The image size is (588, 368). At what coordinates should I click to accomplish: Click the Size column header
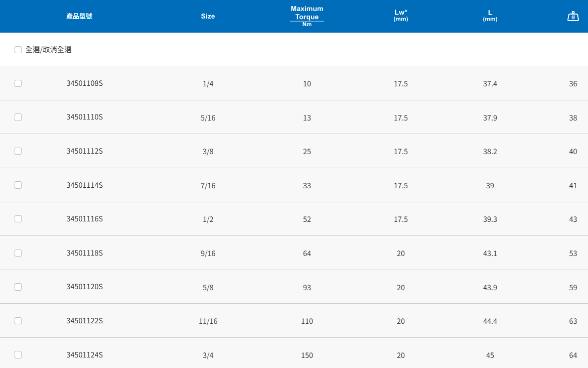[208, 17]
